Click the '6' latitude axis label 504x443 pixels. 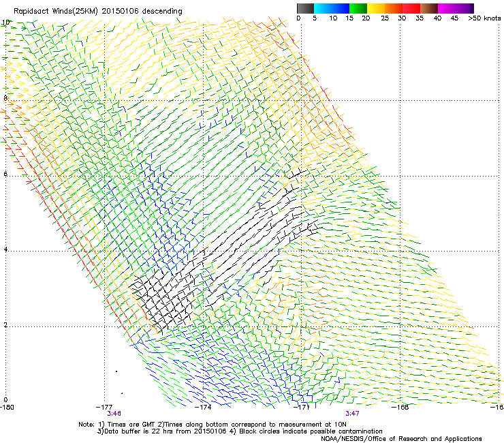point(5,174)
